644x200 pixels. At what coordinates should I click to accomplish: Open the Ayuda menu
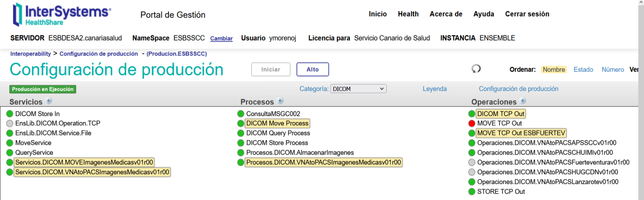click(x=483, y=14)
